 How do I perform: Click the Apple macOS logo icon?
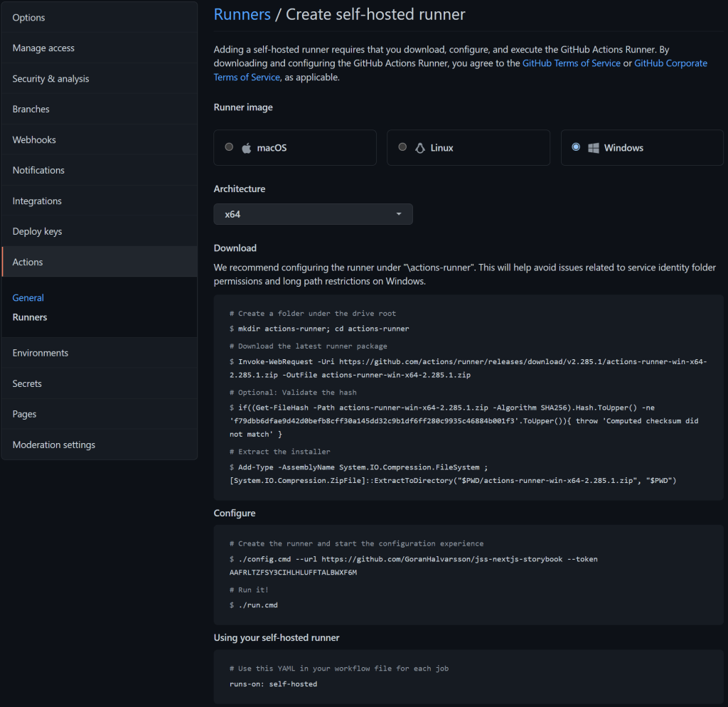247,148
